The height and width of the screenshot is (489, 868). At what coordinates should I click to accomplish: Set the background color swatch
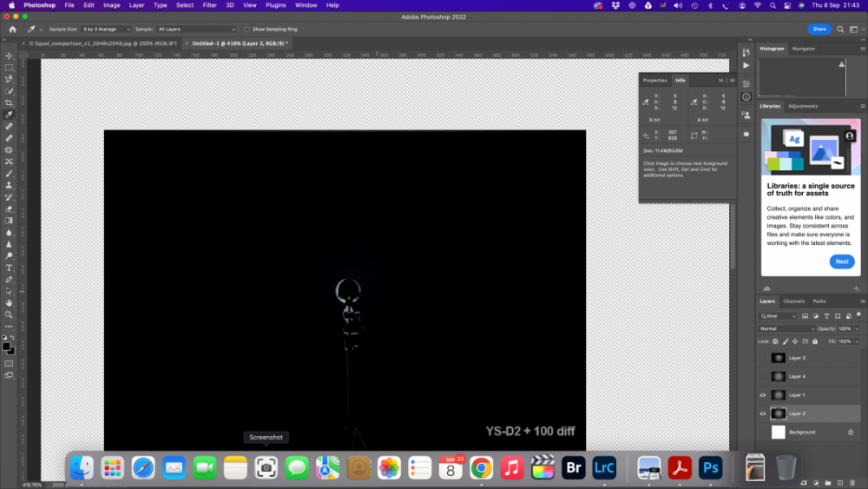(11, 351)
